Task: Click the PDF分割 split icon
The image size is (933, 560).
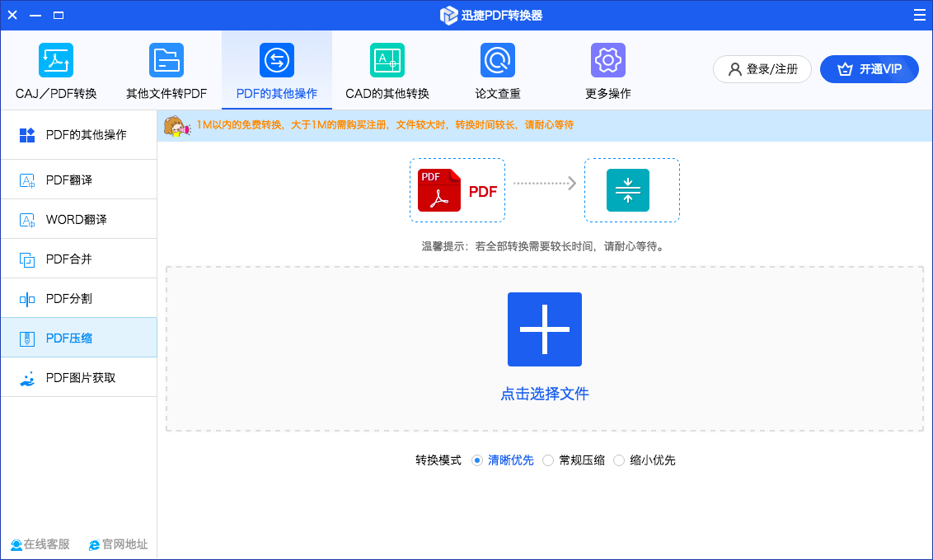Action: tap(27, 299)
